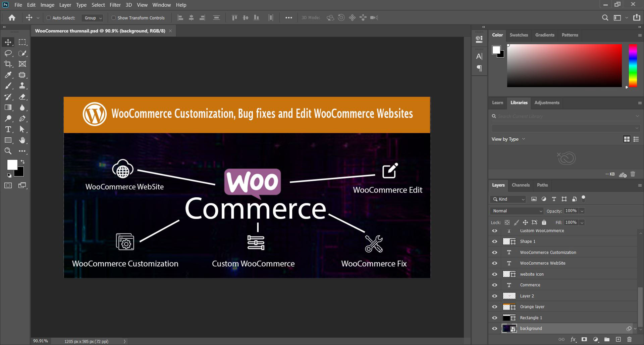Switch to the Channels tab
This screenshot has height=345, width=644.
[x=521, y=185]
